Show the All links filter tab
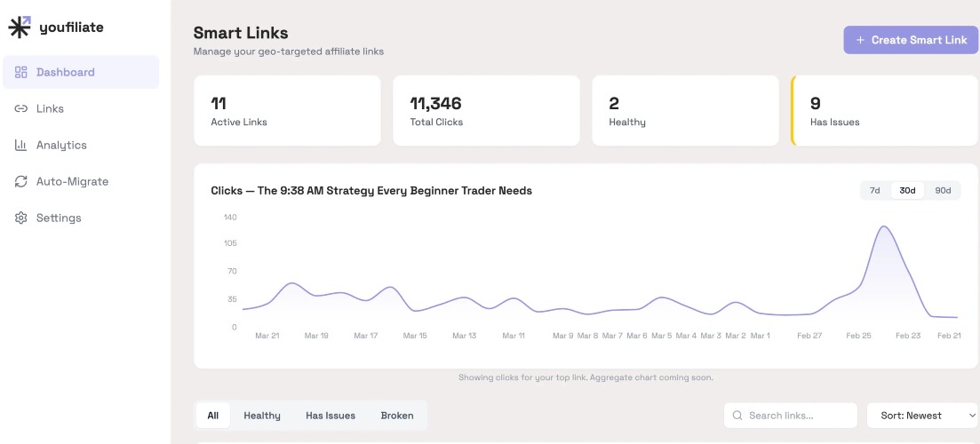980x444 pixels. [213, 416]
